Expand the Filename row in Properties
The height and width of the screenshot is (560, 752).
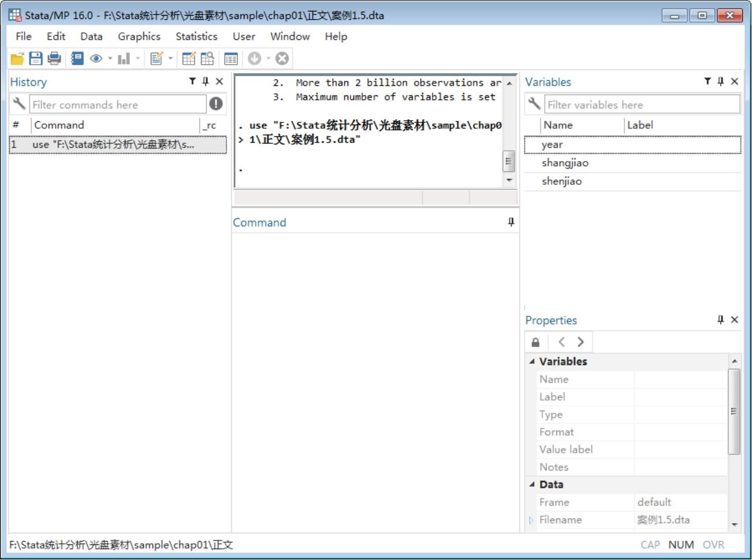(x=531, y=520)
